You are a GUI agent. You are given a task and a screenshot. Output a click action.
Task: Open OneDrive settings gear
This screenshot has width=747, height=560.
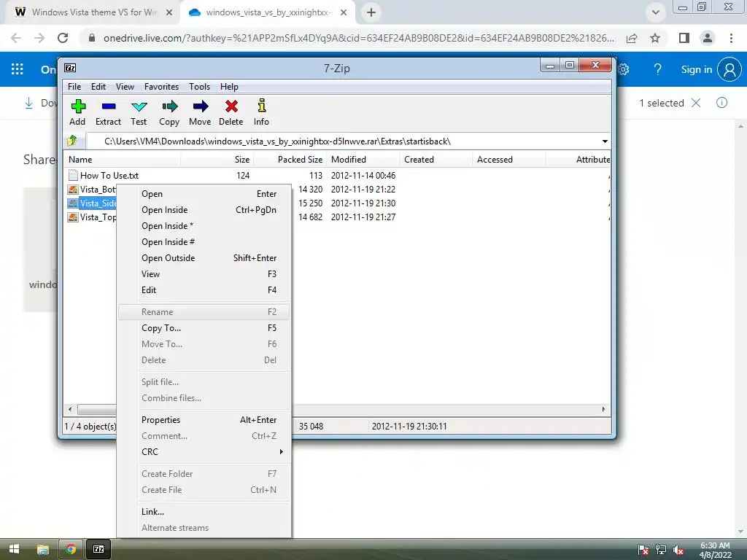click(624, 69)
